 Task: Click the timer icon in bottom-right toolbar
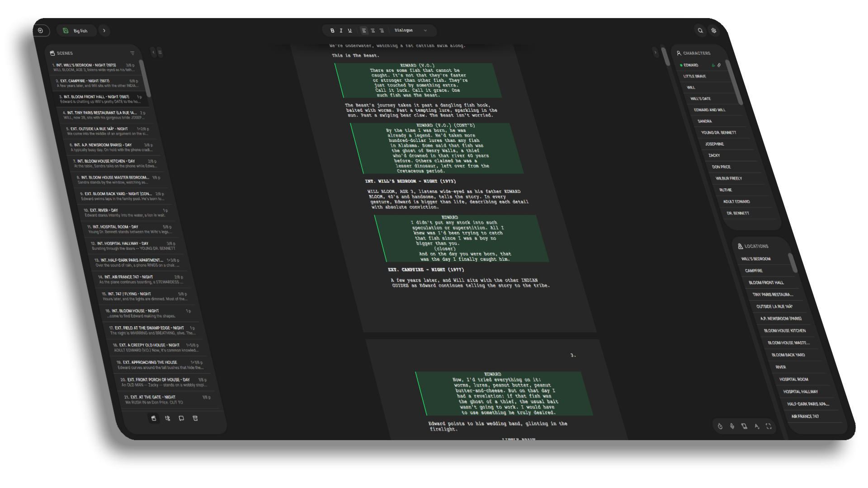(720, 426)
